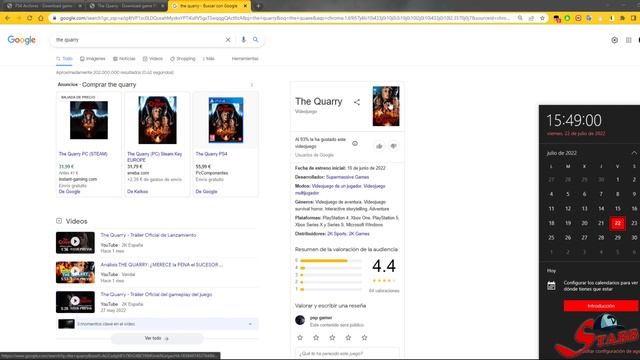Focus the Google search input 'the quarry'
This screenshot has height=360, width=640.
pyautogui.click(x=139, y=40)
